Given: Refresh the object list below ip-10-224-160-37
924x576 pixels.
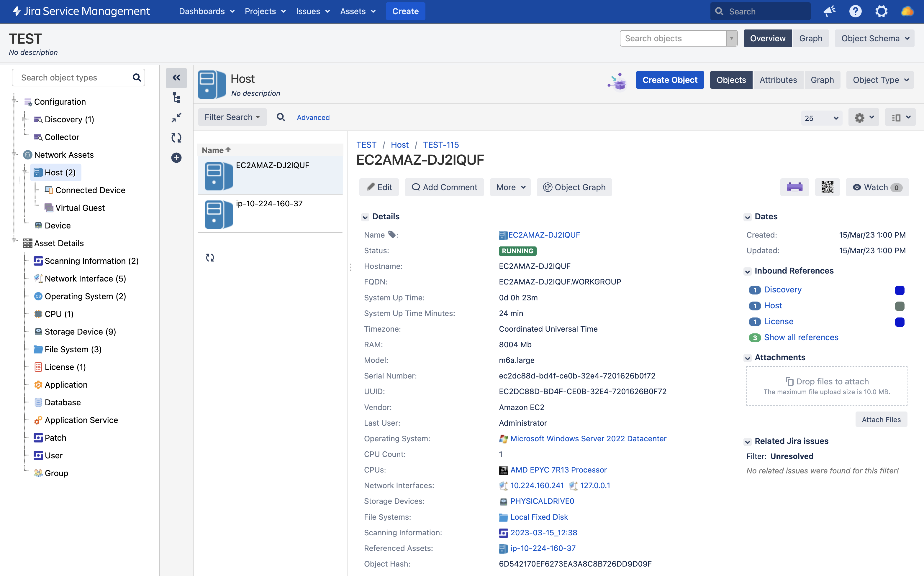Looking at the screenshot, I should [x=210, y=258].
